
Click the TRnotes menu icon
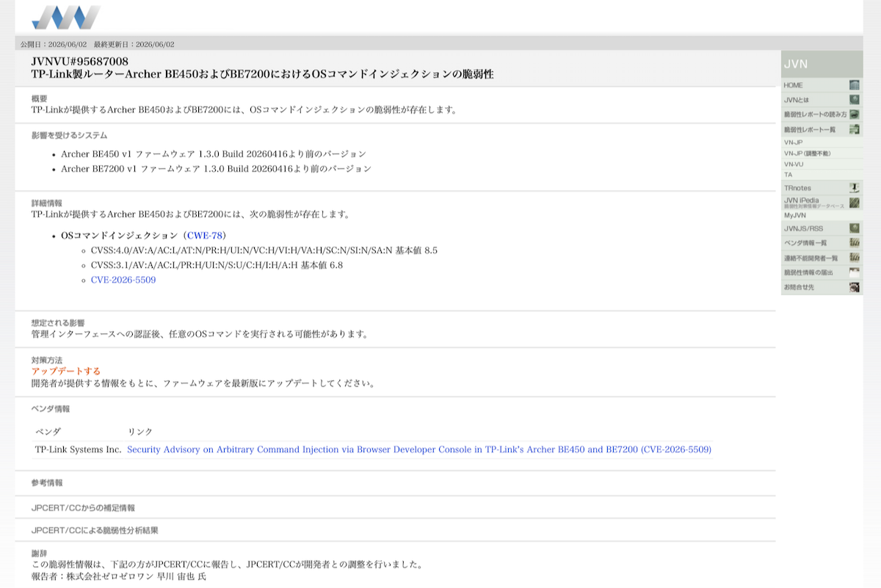(855, 188)
